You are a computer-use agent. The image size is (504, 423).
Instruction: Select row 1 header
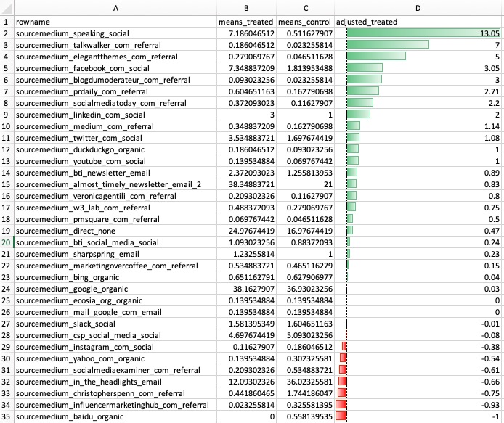coord(7,22)
